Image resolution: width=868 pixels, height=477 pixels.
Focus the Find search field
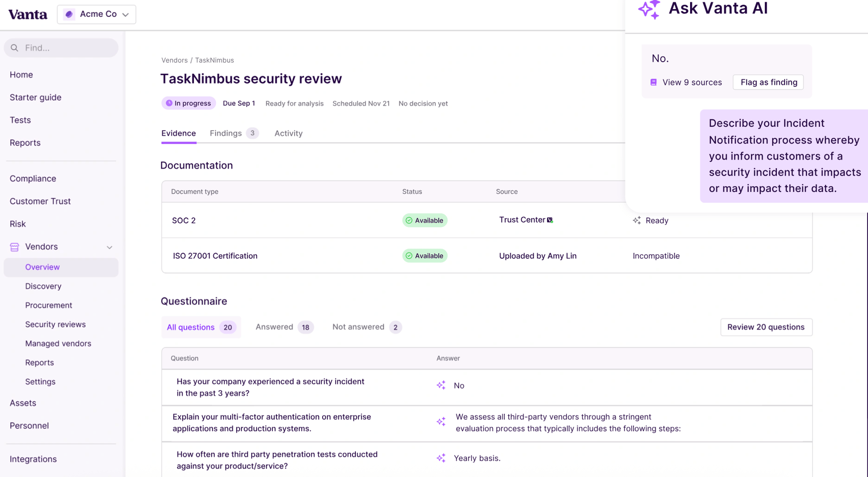point(61,48)
